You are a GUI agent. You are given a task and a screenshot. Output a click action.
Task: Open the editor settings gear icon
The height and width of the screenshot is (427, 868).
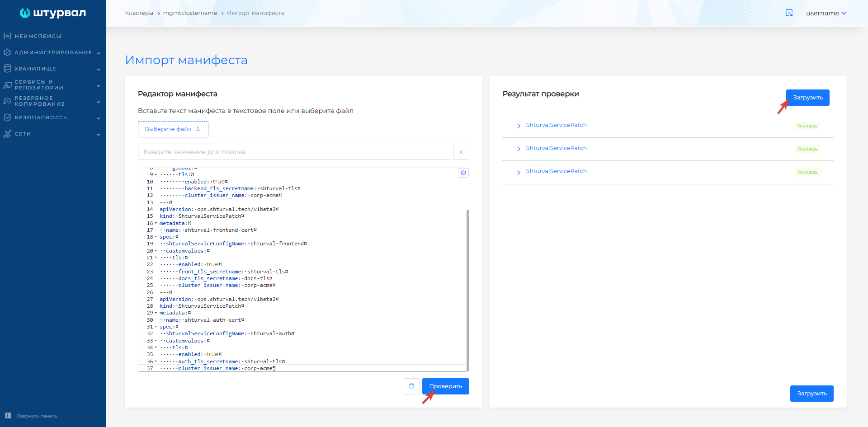pyautogui.click(x=463, y=173)
